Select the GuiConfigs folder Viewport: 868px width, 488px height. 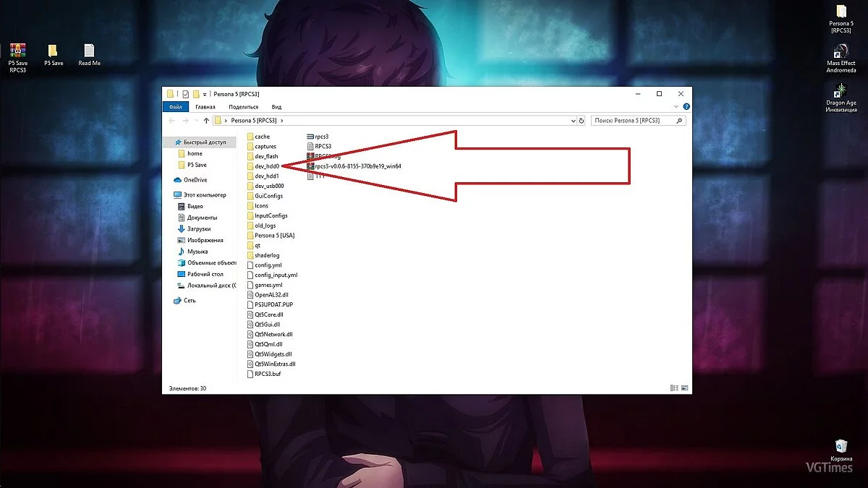(x=264, y=196)
